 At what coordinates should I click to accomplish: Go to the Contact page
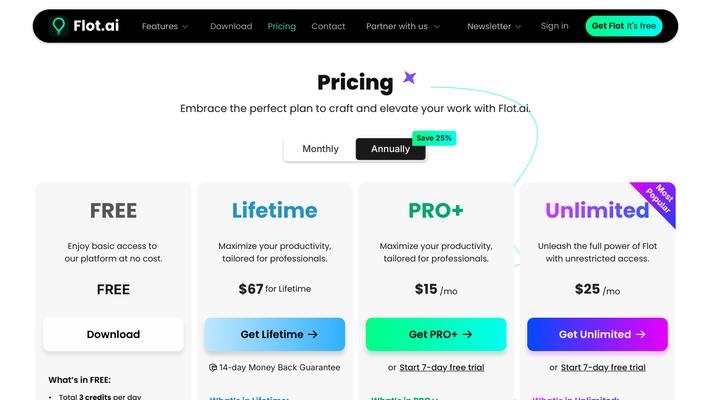click(328, 26)
